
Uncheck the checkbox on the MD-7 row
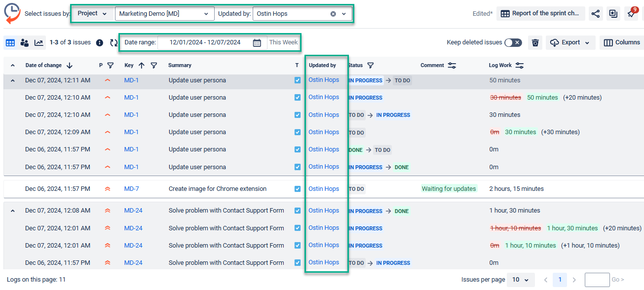point(297,188)
